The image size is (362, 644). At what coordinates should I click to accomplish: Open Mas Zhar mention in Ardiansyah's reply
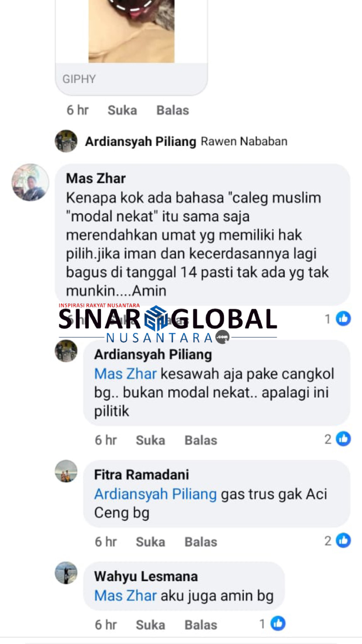[x=125, y=374]
